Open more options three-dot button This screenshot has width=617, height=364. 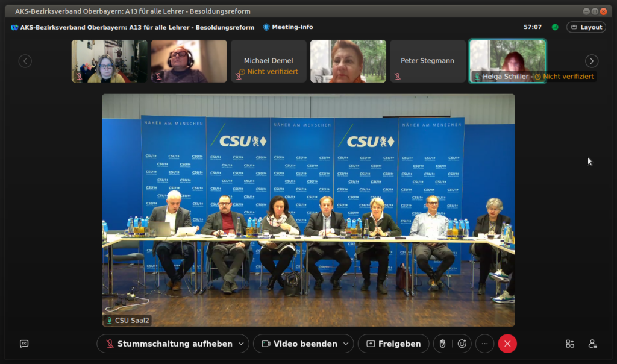(485, 344)
